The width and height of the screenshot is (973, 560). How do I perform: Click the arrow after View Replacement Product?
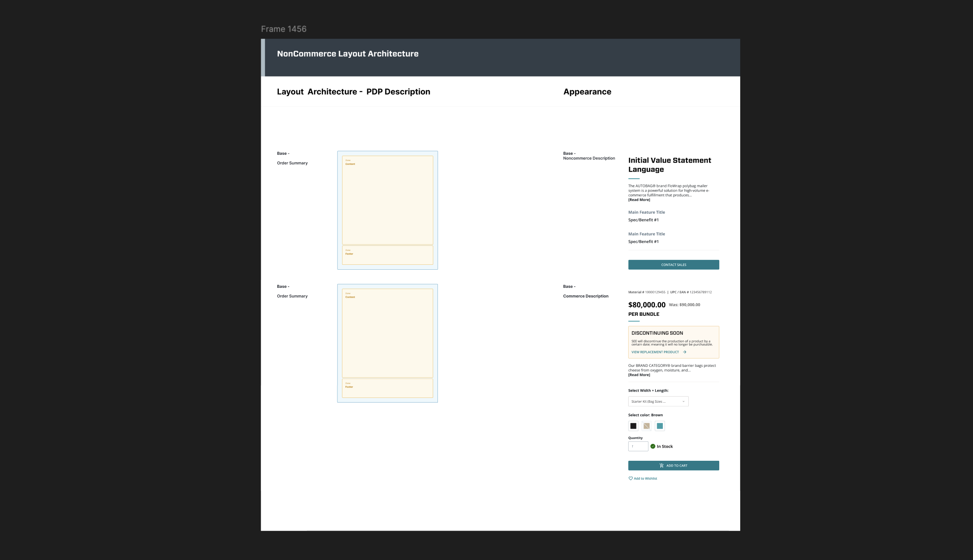[x=685, y=352]
